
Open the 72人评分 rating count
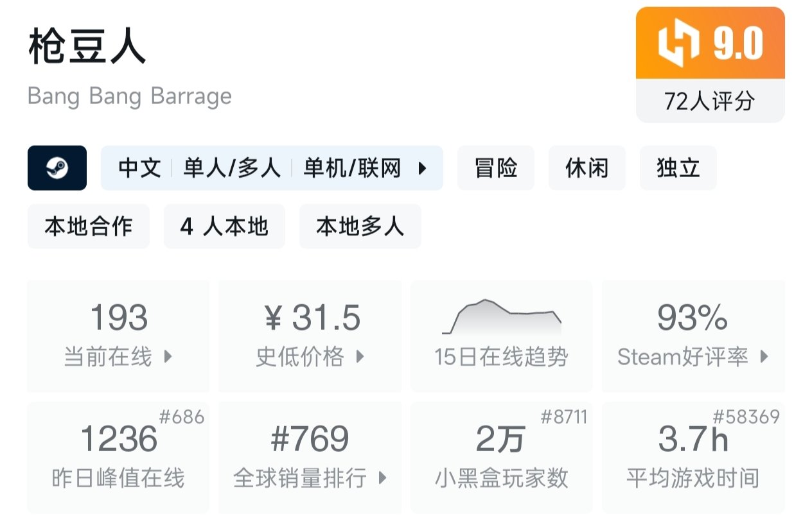(710, 101)
